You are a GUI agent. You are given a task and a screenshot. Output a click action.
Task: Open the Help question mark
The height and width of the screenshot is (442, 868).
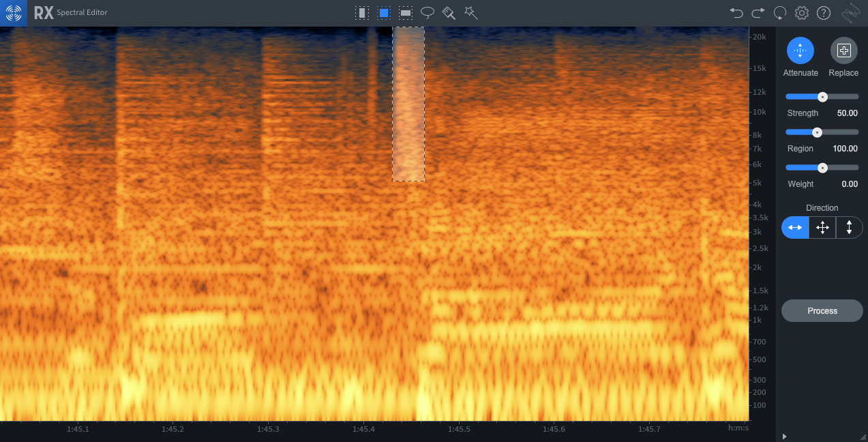824,13
